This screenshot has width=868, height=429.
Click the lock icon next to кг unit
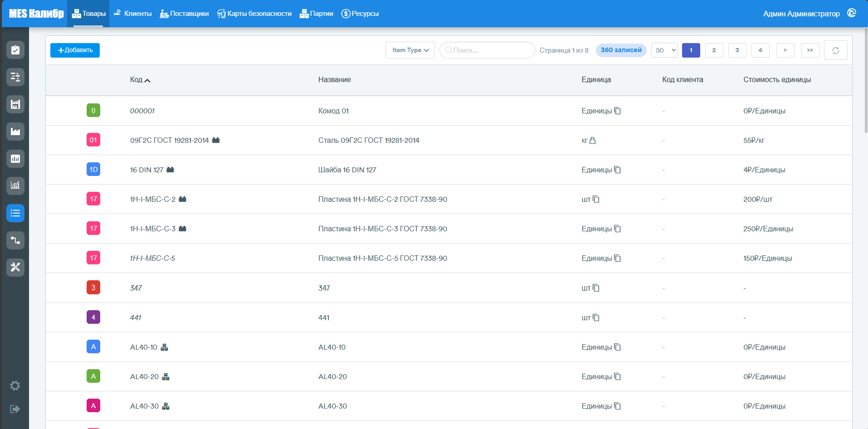click(592, 140)
